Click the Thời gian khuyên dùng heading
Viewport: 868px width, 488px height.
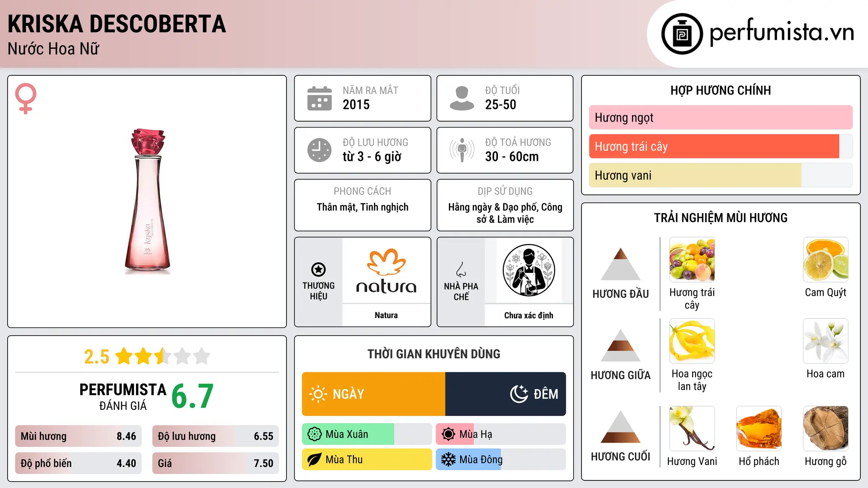click(x=434, y=354)
